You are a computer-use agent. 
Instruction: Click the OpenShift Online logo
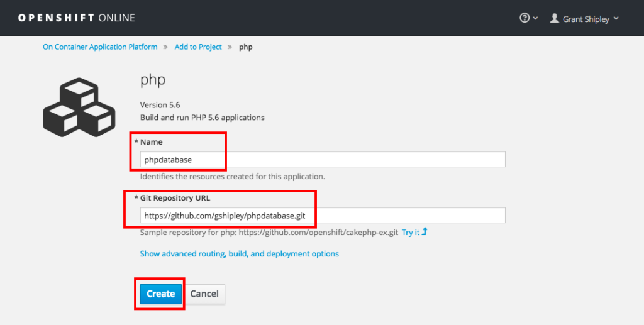point(76,18)
